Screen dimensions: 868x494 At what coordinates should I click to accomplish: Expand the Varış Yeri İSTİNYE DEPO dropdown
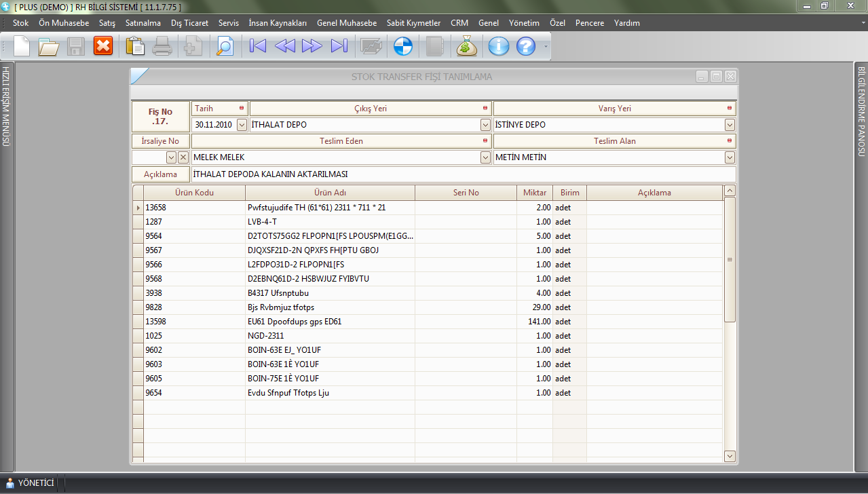pos(730,125)
